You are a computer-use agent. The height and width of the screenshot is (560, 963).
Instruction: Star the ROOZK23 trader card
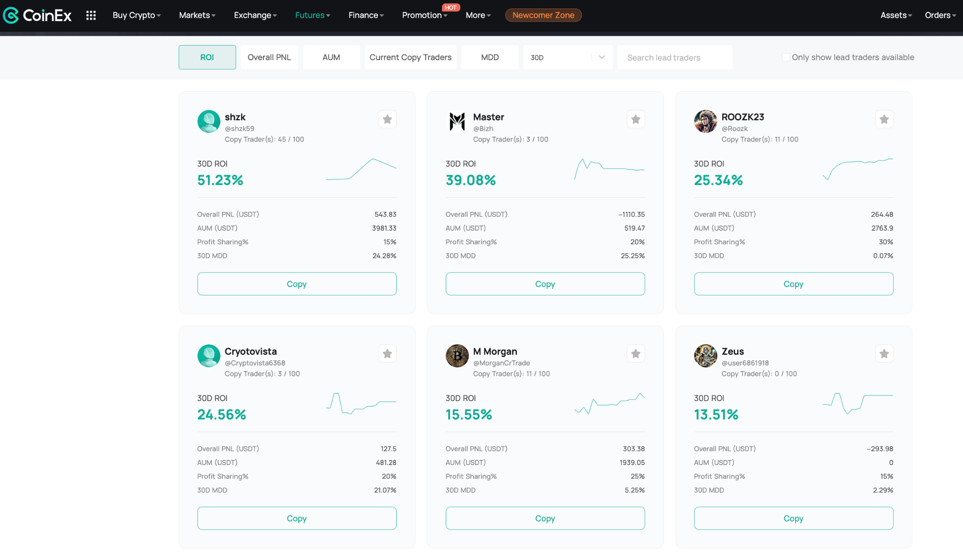click(884, 119)
